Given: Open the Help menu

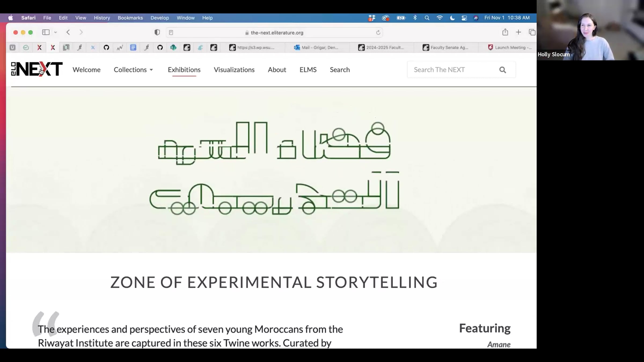Looking at the screenshot, I should point(207,18).
